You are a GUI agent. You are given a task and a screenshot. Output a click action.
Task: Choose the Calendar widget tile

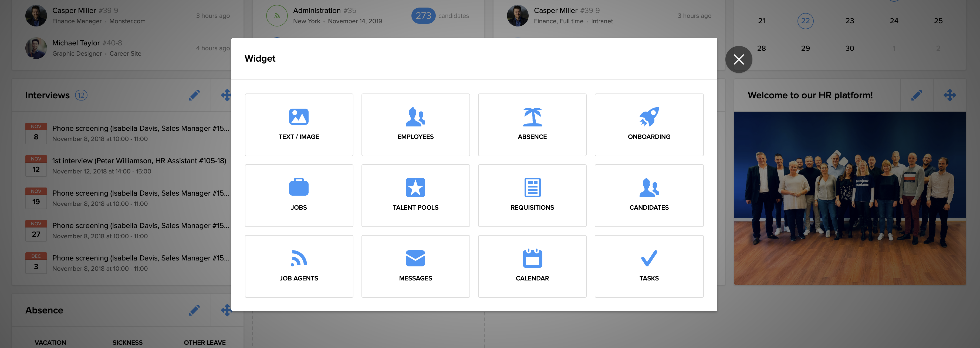tap(532, 266)
